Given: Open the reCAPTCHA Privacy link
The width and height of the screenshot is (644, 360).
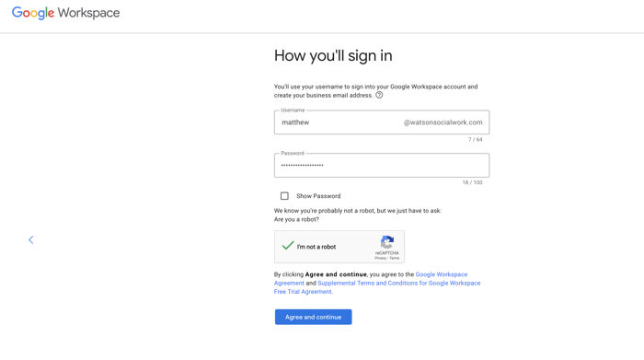Looking at the screenshot, I should [380, 258].
